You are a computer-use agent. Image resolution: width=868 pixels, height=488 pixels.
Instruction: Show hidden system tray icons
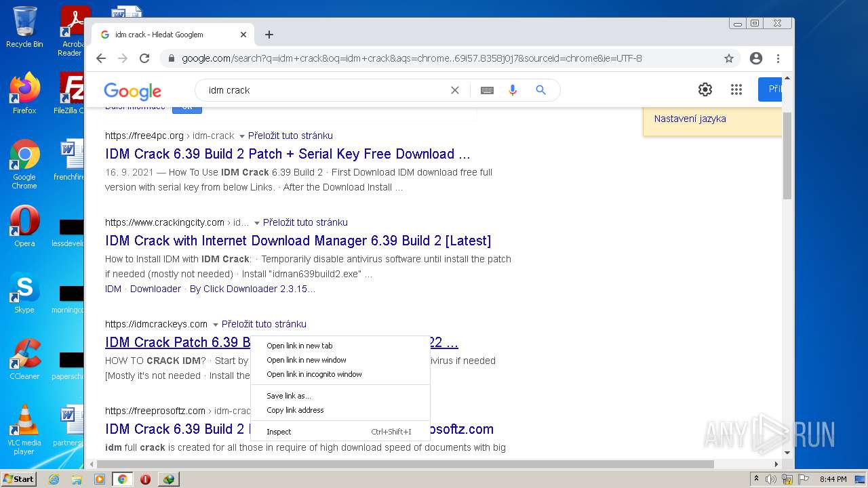pos(757,479)
